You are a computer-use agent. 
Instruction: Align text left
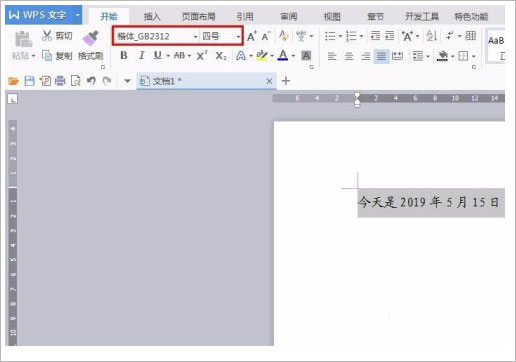click(x=332, y=56)
